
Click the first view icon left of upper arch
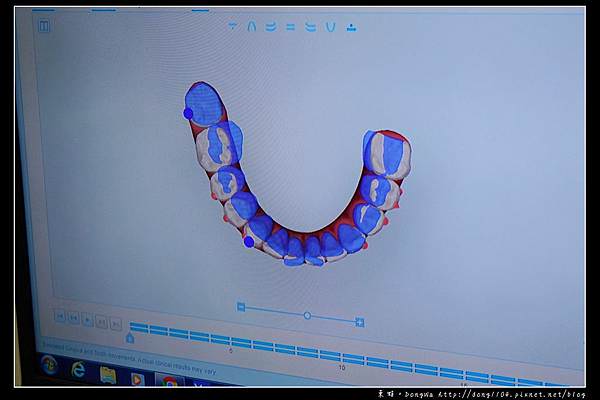(x=232, y=26)
